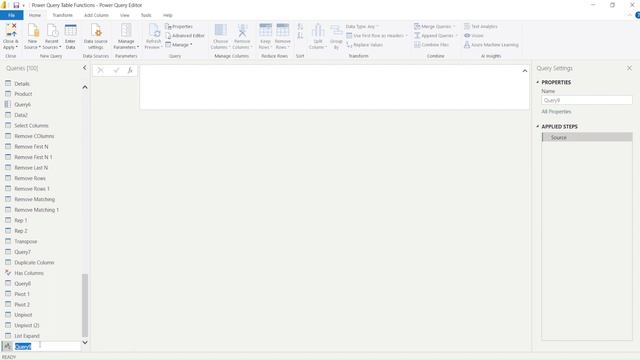This screenshot has height=360, width=640.
Task: Click Remove Columns icon
Action: point(242,31)
